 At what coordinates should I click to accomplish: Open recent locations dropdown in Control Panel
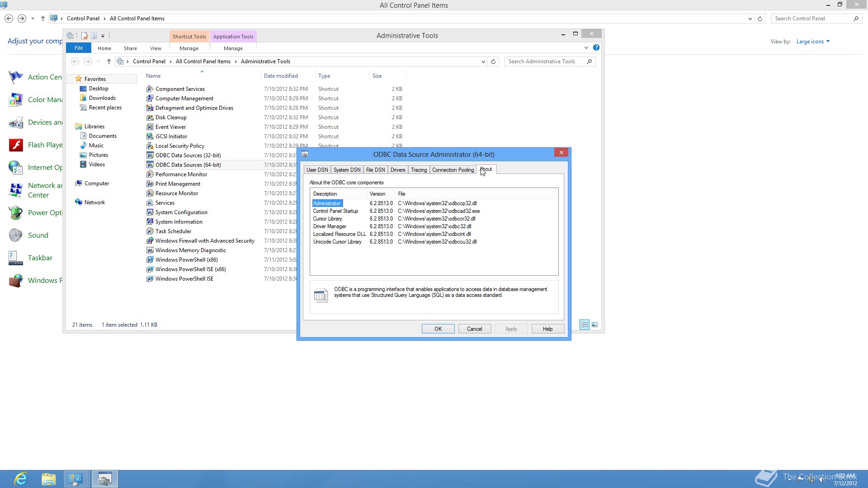[x=33, y=19]
